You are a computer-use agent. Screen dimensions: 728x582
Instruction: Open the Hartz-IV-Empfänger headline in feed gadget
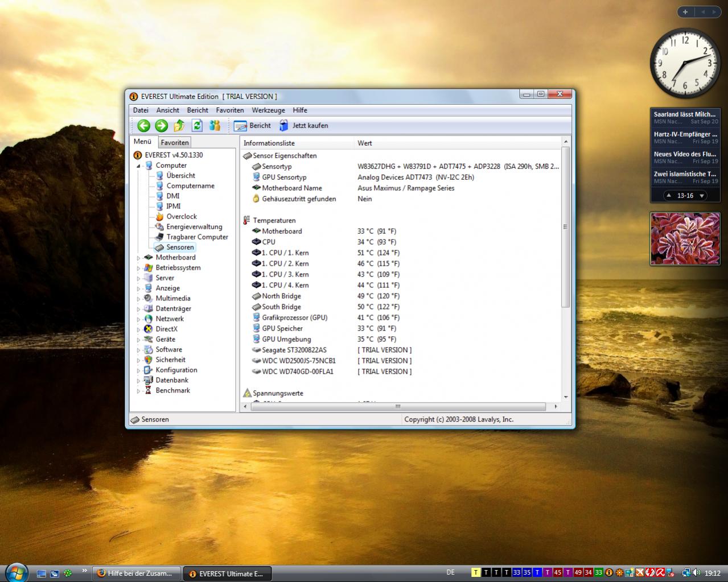(685, 134)
